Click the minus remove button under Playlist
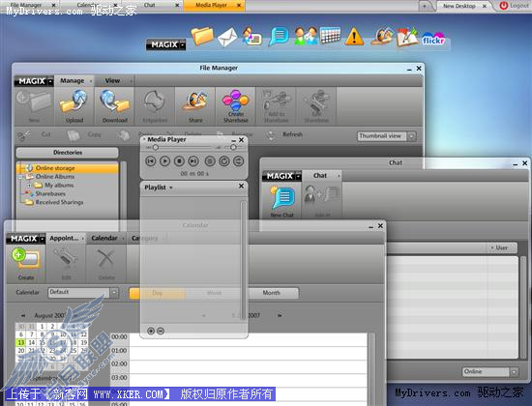 [161, 331]
